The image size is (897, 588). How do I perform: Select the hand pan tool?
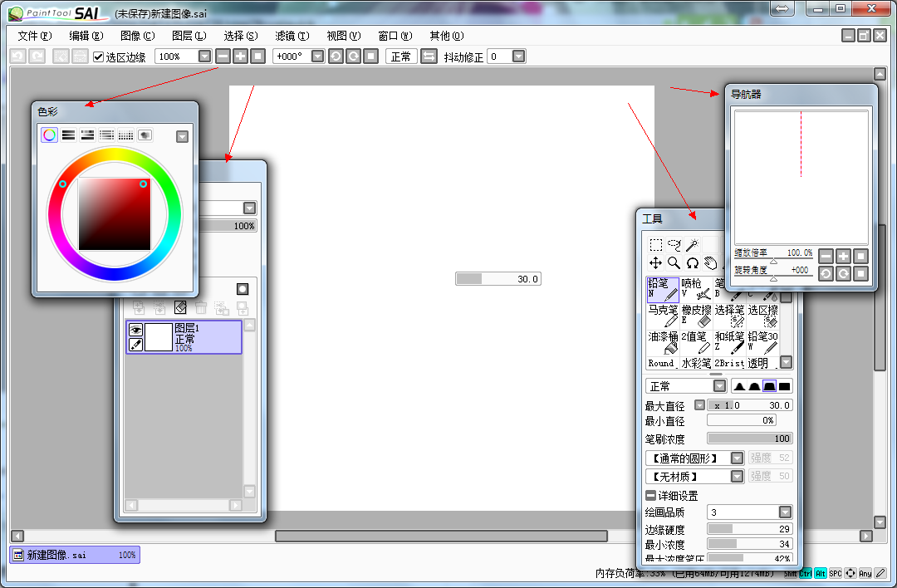pyautogui.click(x=710, y=263)
